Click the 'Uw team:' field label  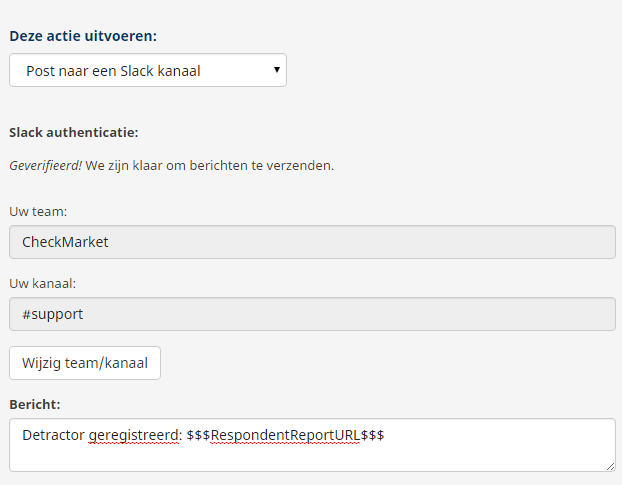click(38, 211)
